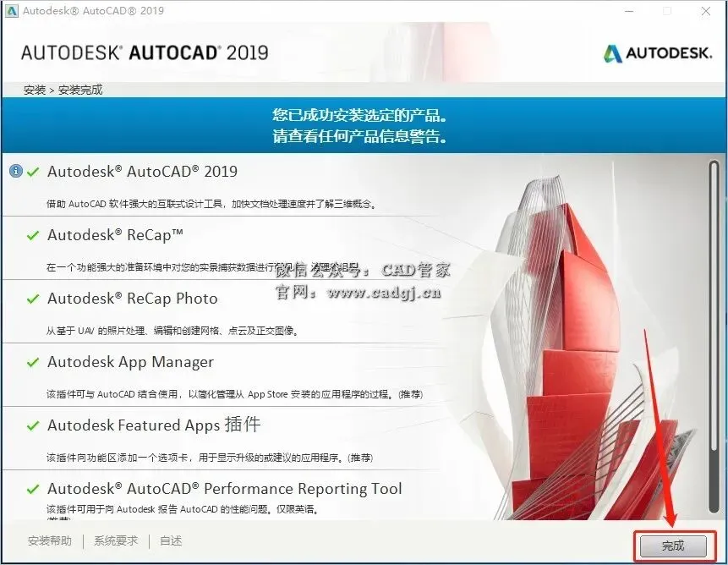Click the product list vertical scrollbar
The width and height of the screenshot is (728, 565).
714,337
